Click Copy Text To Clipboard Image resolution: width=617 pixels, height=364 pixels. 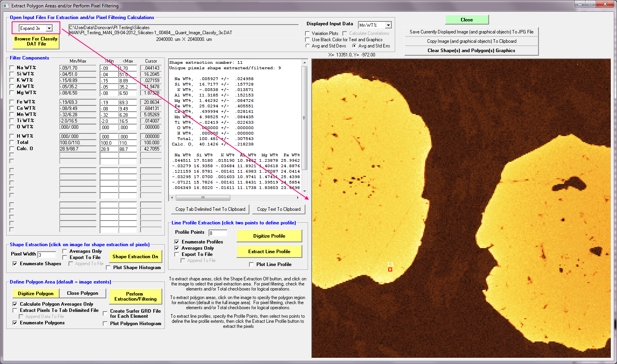click(x=279, y=209)
